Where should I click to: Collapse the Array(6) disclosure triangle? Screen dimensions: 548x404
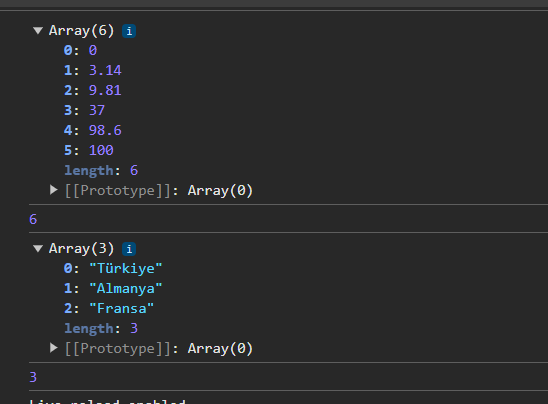tap(38, 31)
